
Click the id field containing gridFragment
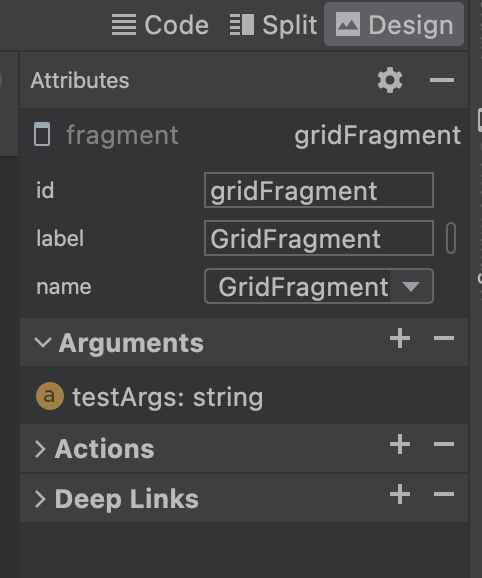(319, 190)
